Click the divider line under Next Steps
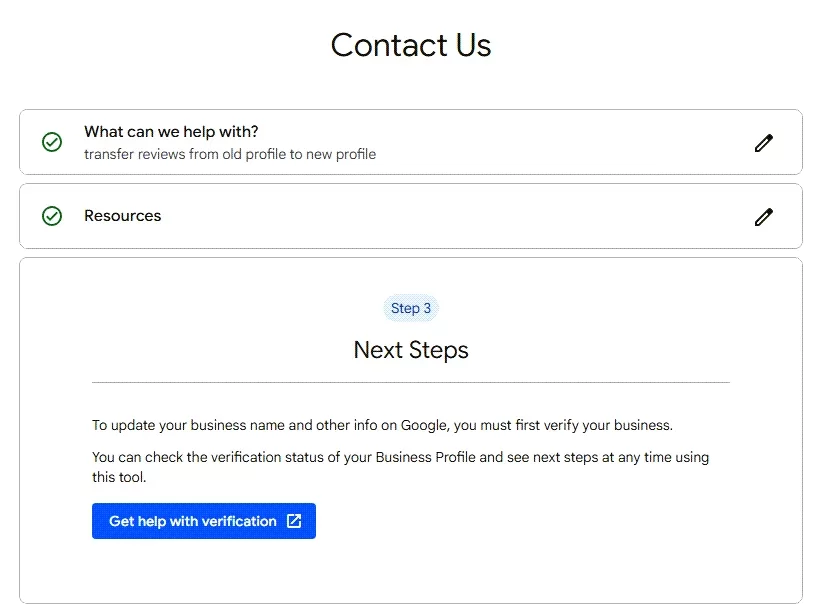The width and height of the screenshot is (818, 616). [x=411, y=382]
